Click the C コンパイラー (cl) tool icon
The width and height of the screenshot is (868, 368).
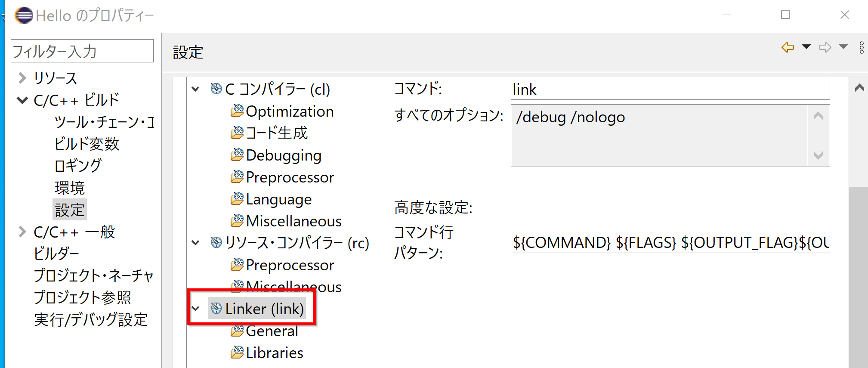point(216,89)
